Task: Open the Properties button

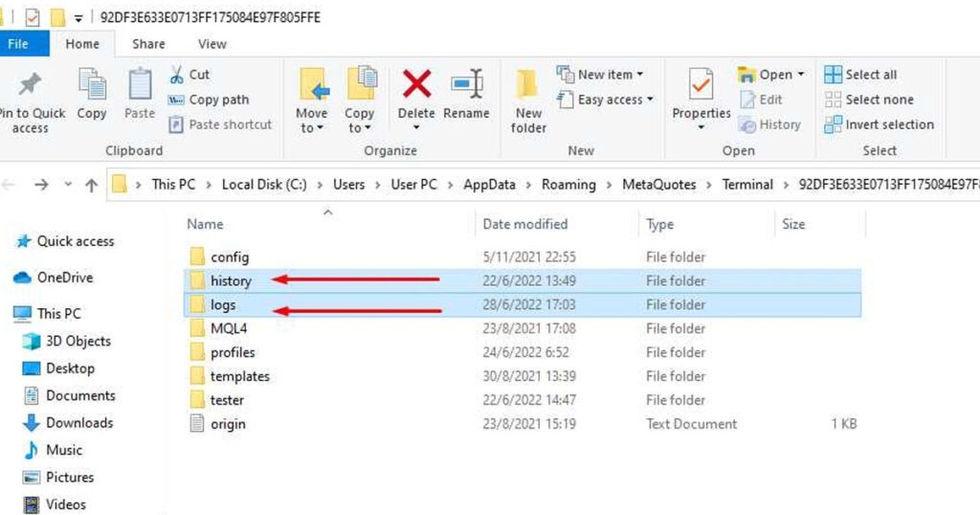Action: tap(702, 99)
